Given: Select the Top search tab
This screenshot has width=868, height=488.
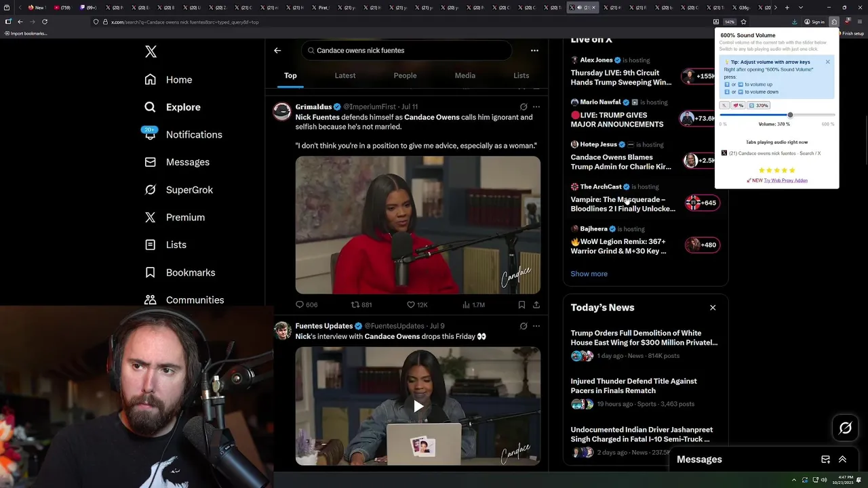Looking at the screenshot, I should (290, 75).
